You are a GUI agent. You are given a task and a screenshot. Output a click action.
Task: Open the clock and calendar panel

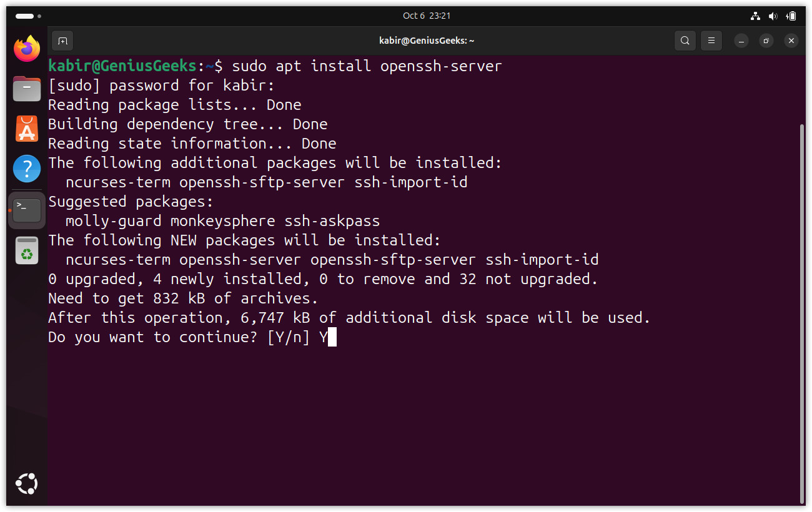coord(427,16)
